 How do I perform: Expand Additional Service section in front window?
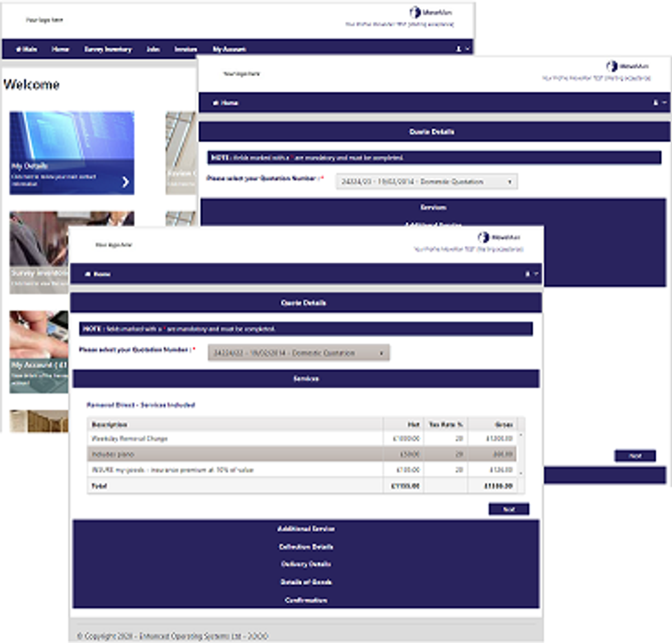(x=306, y=529)
